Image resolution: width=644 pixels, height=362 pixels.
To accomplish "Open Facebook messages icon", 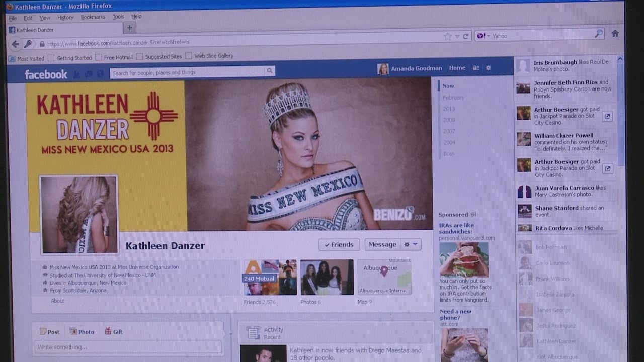I will pyautogui.click(x=89, y=74).
